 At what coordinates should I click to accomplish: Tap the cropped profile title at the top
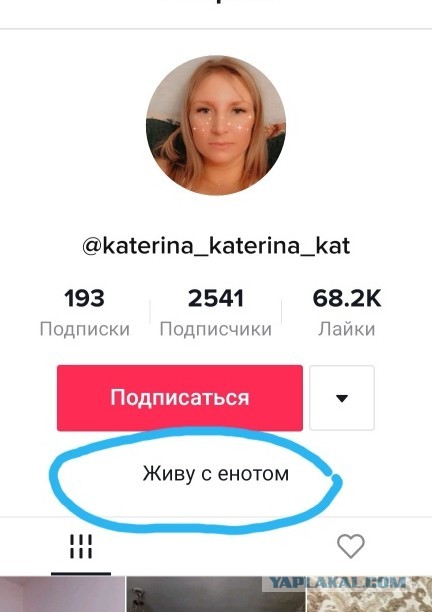point(216,2)
